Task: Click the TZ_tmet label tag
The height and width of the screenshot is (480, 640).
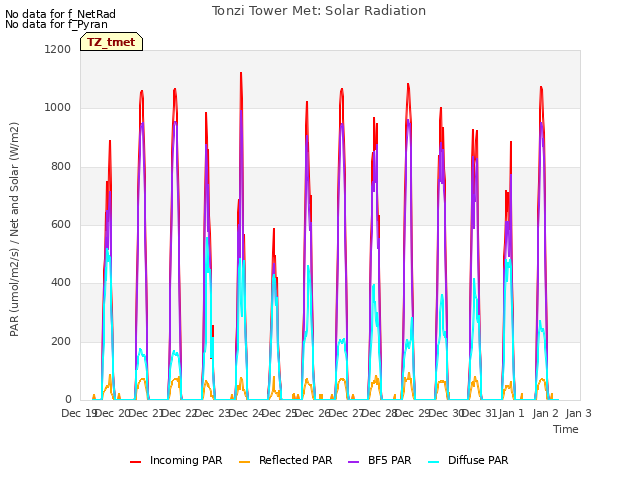Action: click(x=111, y=42)
